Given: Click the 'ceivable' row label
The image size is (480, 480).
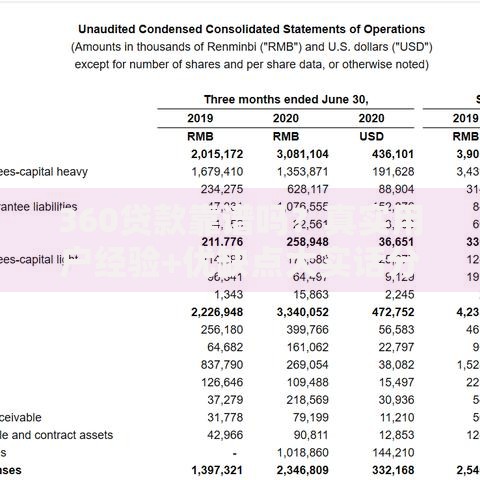Looking at the screenshot, I should tap(21, 418).
